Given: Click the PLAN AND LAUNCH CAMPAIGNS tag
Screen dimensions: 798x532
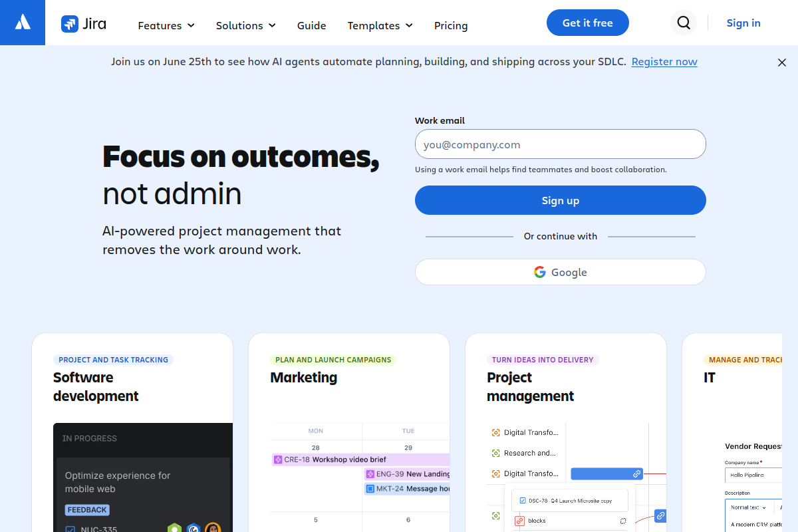Looking at the screenshot, I should tap(333, 360).
